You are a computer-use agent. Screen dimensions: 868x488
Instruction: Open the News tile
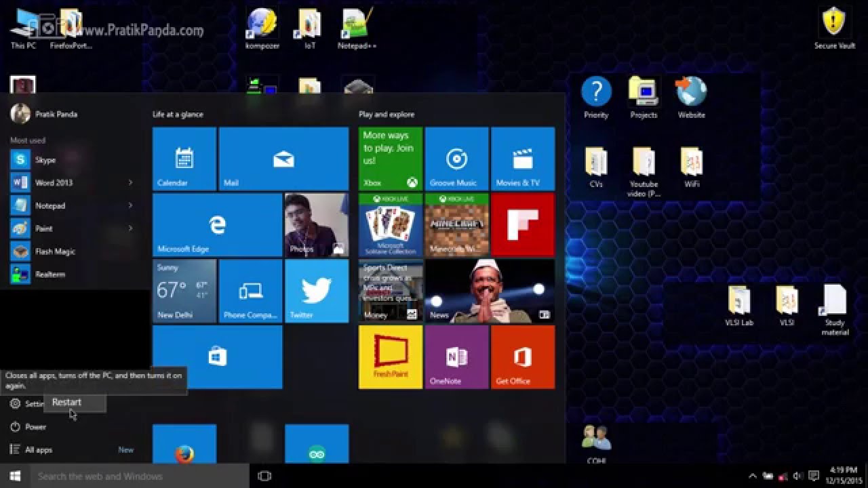point(490,291)
